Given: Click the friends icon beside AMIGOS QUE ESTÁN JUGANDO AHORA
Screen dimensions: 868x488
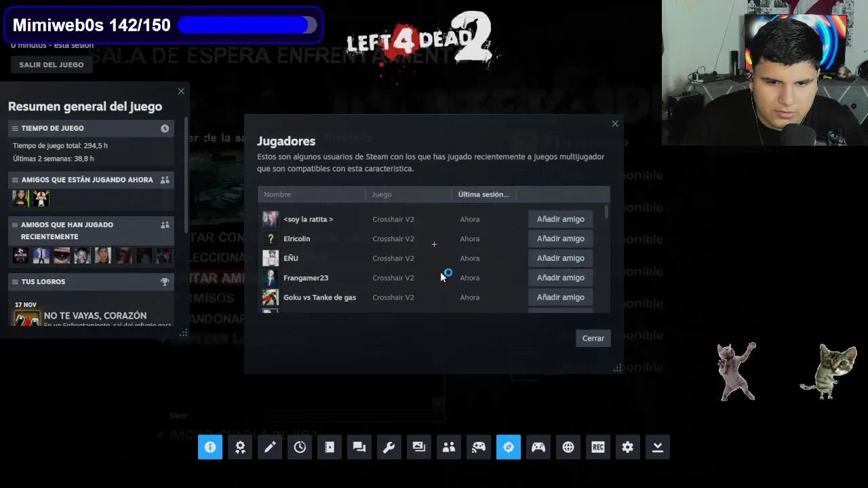Looking at the screenshot, I should (165, 180).
